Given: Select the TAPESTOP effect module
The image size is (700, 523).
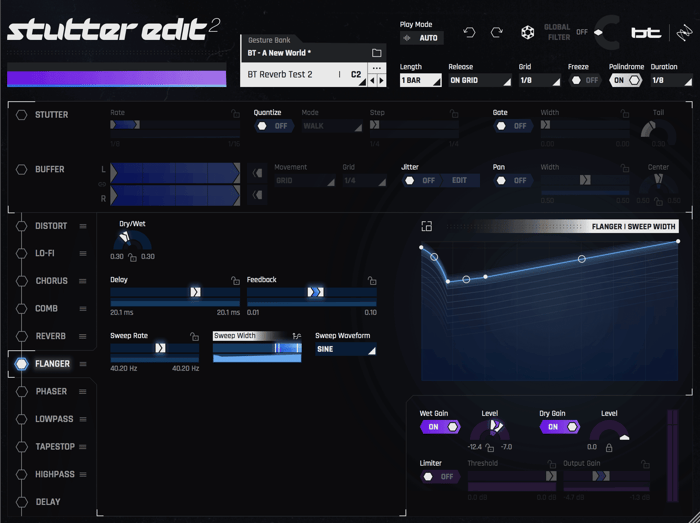Looking at the screenshot, I should [55, 447].
